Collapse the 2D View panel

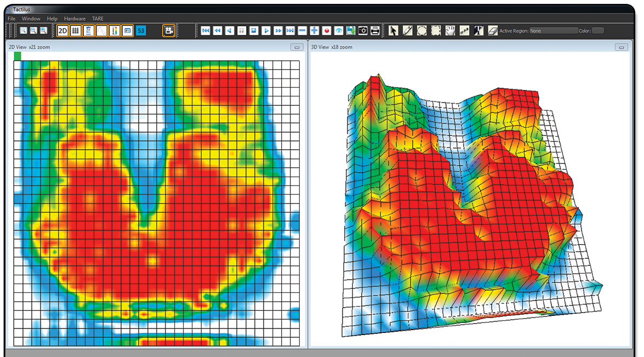click(297, 47)
